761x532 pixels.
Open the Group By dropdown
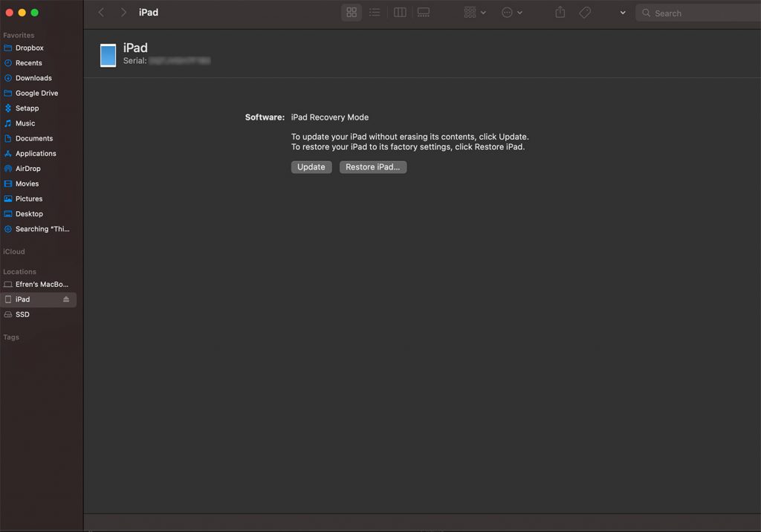click(475, 13)
